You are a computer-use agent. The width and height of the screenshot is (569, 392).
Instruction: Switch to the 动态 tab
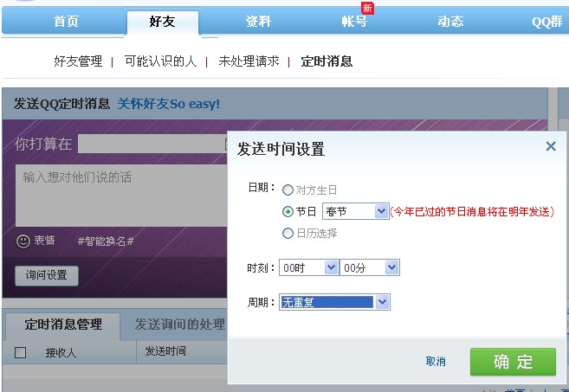point(450,22)
